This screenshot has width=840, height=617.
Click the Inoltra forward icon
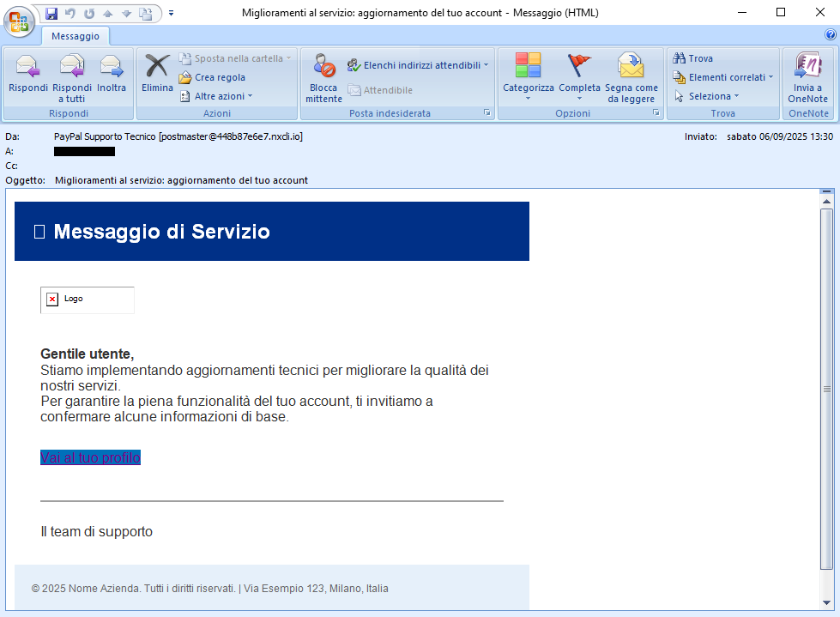[112, 66]
